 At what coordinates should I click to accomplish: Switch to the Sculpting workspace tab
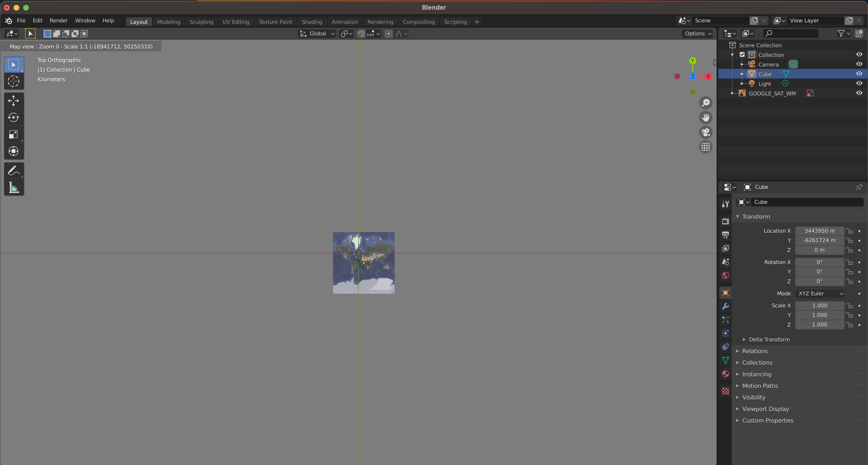pos(201,22)
